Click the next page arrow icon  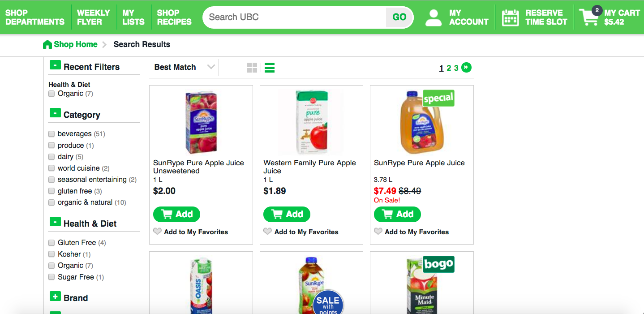(466, 68)
